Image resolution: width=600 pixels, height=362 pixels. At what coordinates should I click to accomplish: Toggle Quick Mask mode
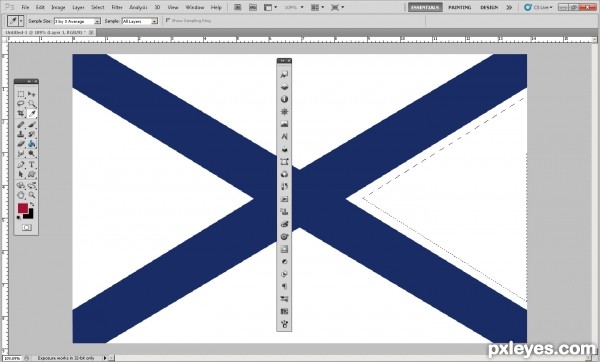26,228
